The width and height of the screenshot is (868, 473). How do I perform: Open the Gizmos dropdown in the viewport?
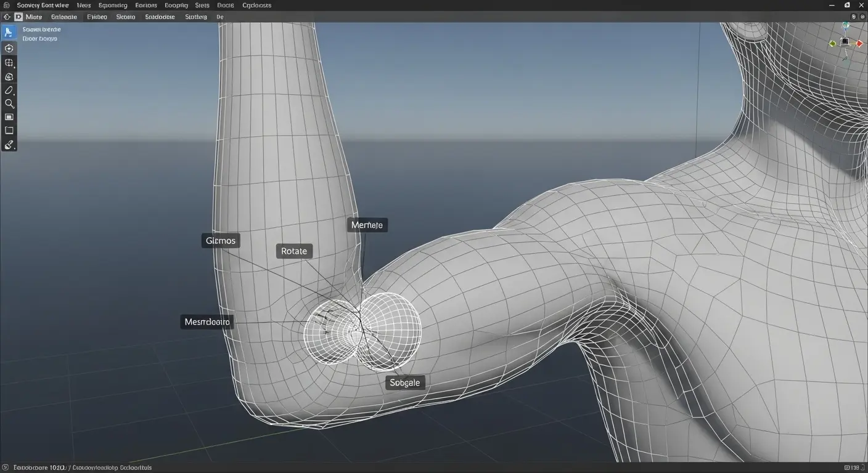pyautogui.click(x=220, y=240)
